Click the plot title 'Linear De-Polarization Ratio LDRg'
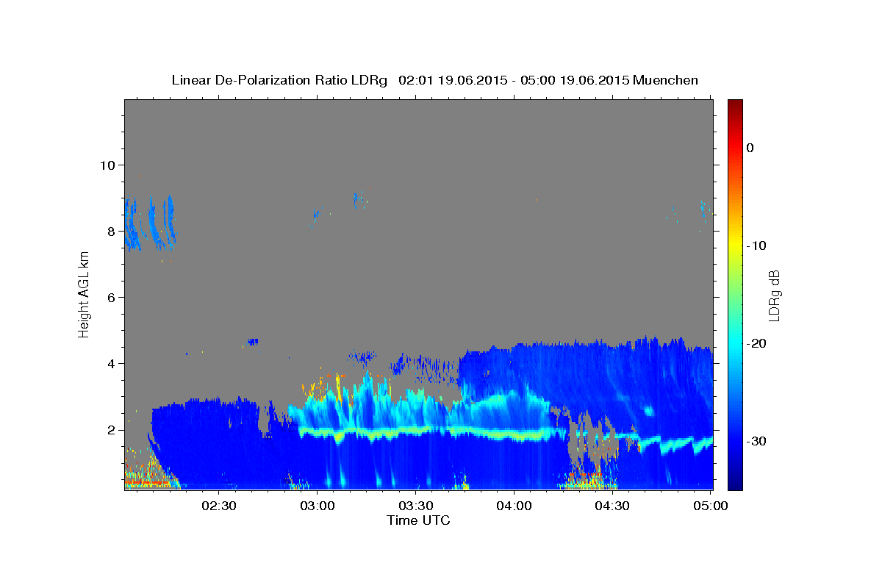The height and width of the screenshot is (588, 882). point(279,80)
